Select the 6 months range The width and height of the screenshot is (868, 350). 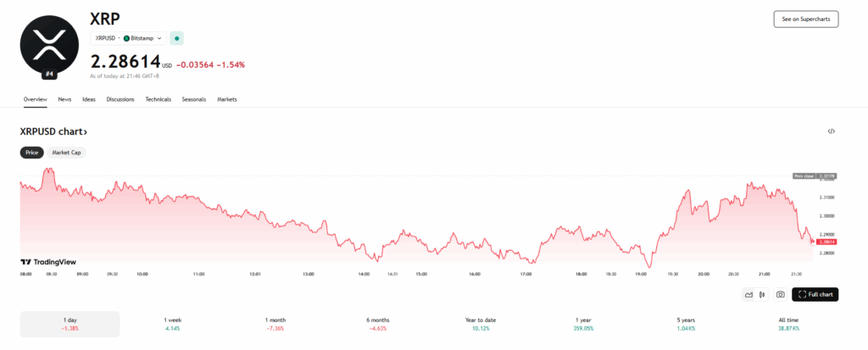pos(377,324)
